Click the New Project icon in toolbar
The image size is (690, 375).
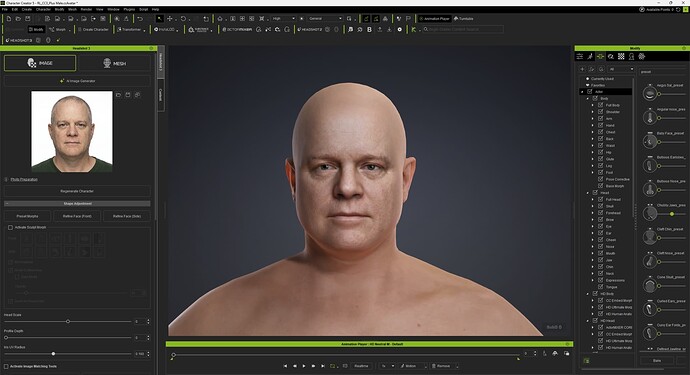tap(9, 19)
